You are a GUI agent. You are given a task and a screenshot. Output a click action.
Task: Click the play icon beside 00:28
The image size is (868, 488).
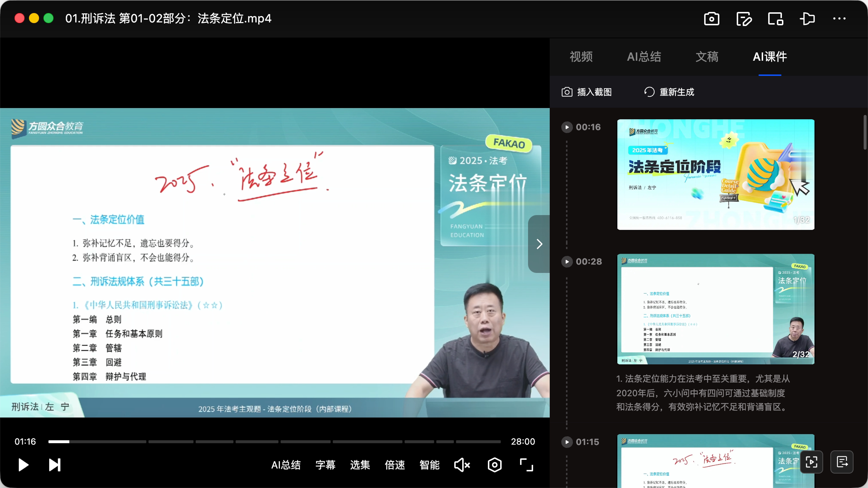(x=567, y=262)
